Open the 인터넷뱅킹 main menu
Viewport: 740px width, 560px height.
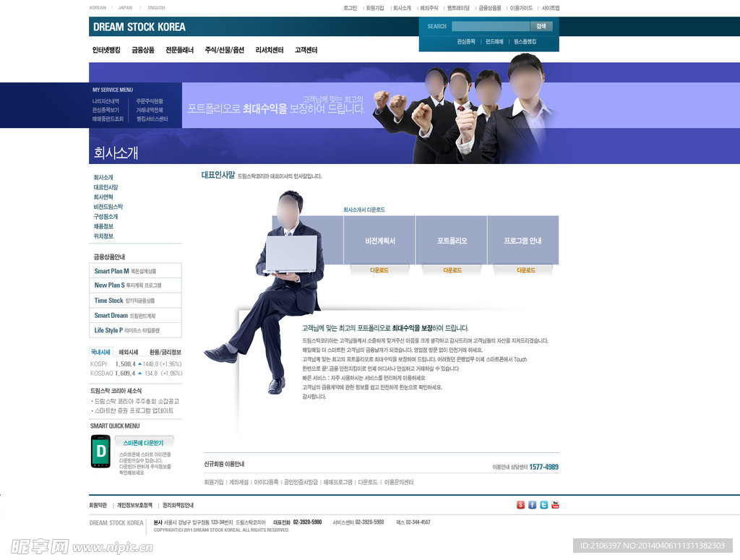pyautogui.click(x=106, y=50)
